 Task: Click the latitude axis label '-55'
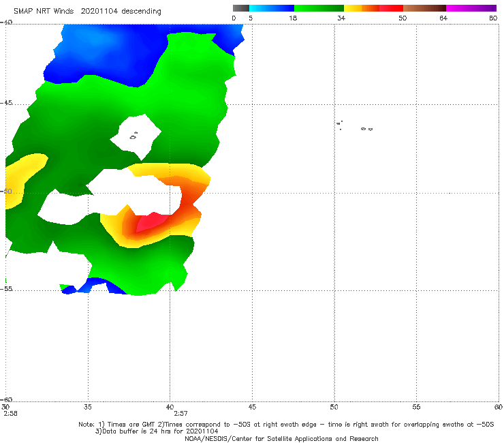[6, 288]
